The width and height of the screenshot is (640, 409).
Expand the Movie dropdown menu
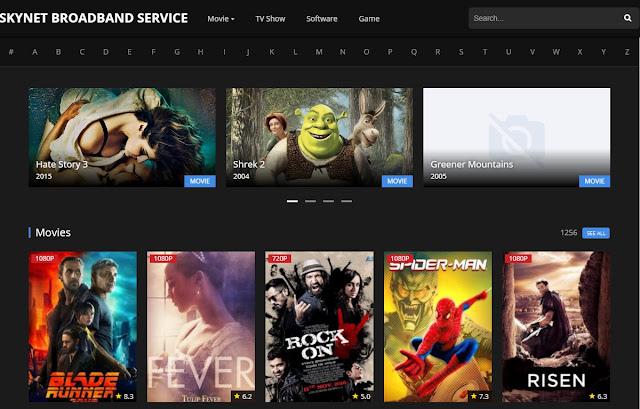pos(221,19)
